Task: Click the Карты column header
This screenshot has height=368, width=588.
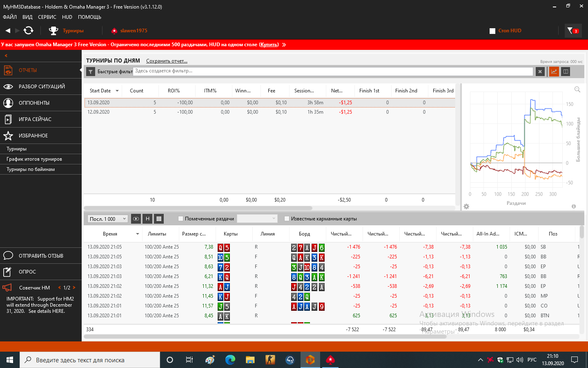Action: tap(231, 234)
